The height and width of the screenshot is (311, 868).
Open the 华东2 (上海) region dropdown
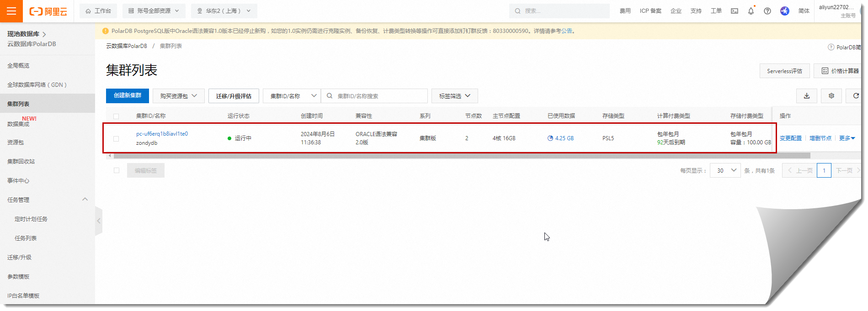pos(224,11)
